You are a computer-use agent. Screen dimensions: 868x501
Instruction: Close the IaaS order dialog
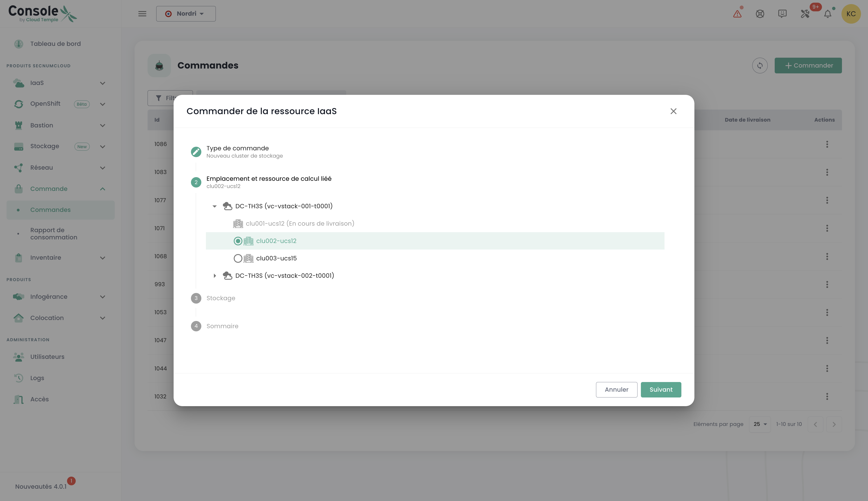pos(673,111)
